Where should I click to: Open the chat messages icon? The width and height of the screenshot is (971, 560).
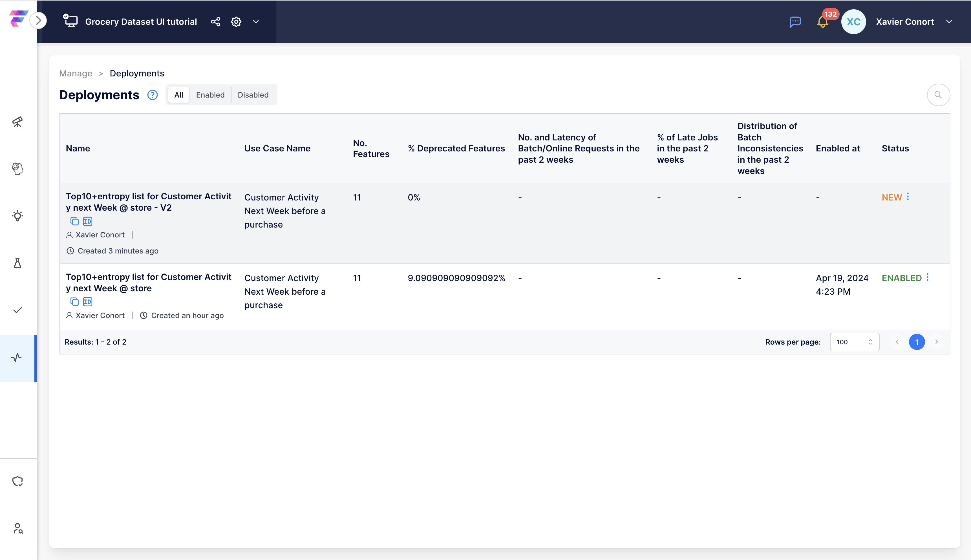pyautogui.click(x=795, y=21)
